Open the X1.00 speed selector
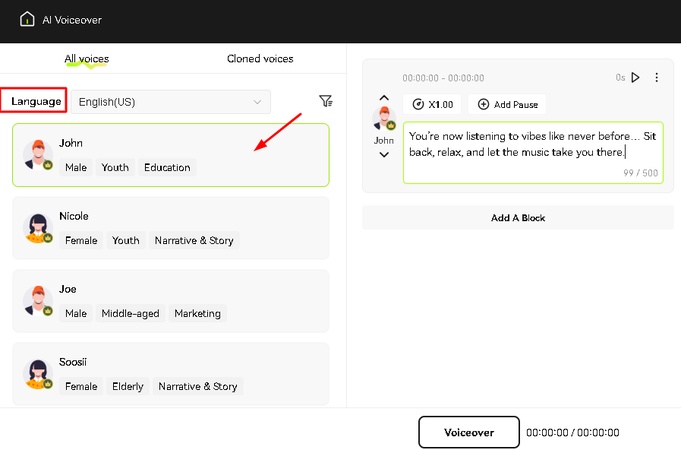Image resolution: width=681 pixels, height=450 pixels. [x=432, y=104]
